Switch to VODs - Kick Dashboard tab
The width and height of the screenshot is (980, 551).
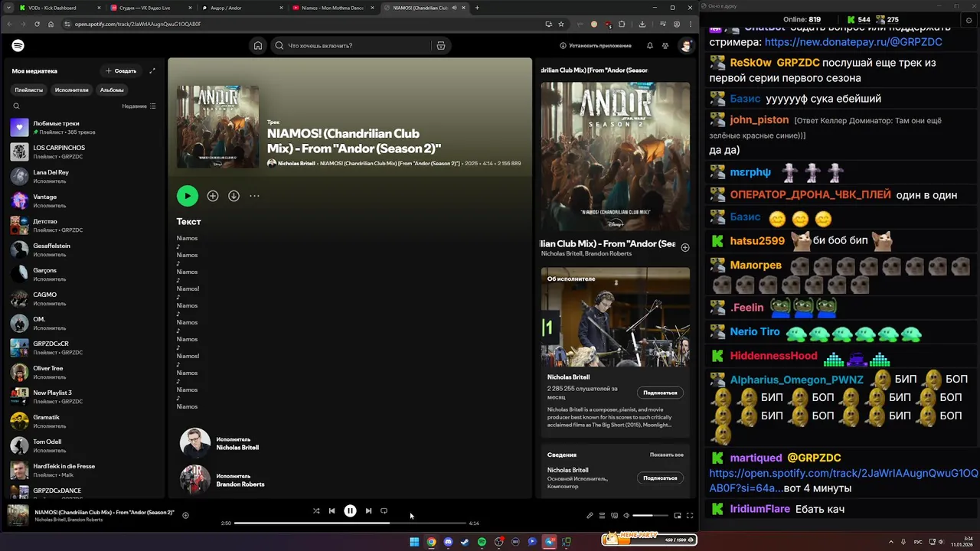pyautogui.click(x=58, y=8)
